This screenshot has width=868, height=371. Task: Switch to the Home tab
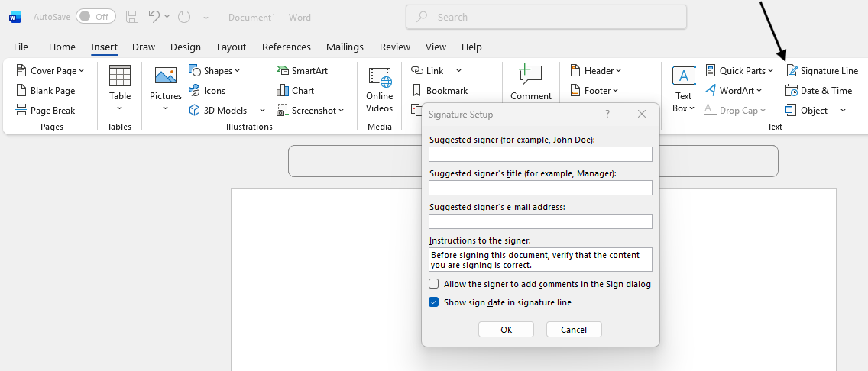[x=62, y=47]
